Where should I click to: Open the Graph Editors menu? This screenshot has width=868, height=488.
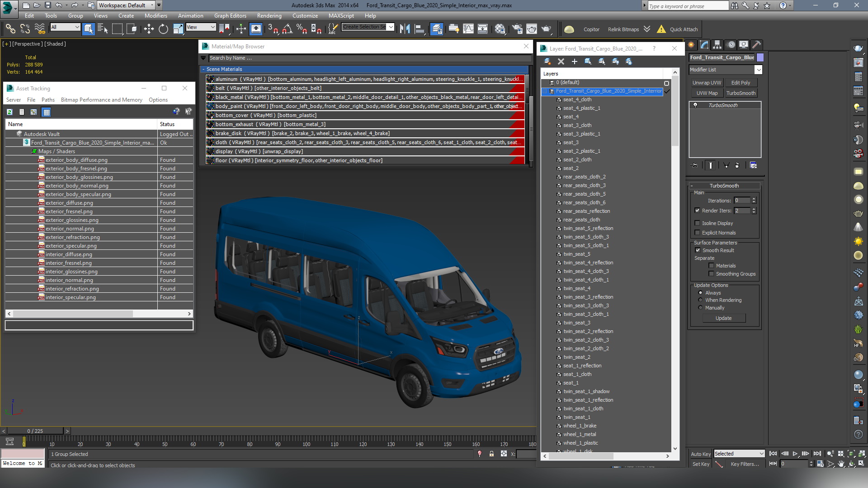pos(230,16)
